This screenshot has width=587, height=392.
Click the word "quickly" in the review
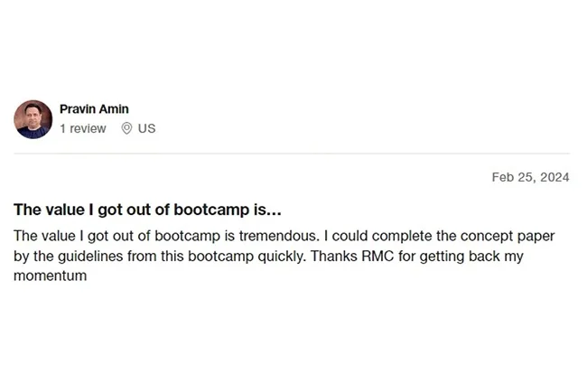[x=284, y=256]
